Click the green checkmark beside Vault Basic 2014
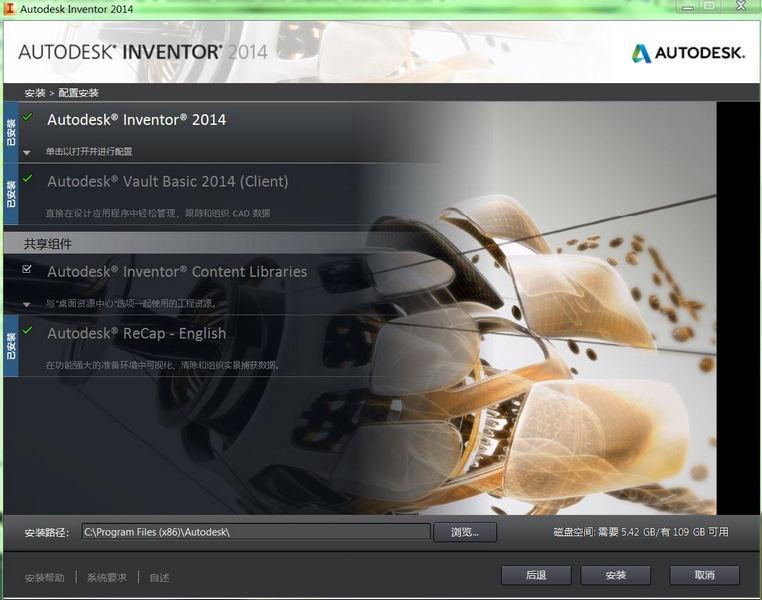 pos(27,179)
